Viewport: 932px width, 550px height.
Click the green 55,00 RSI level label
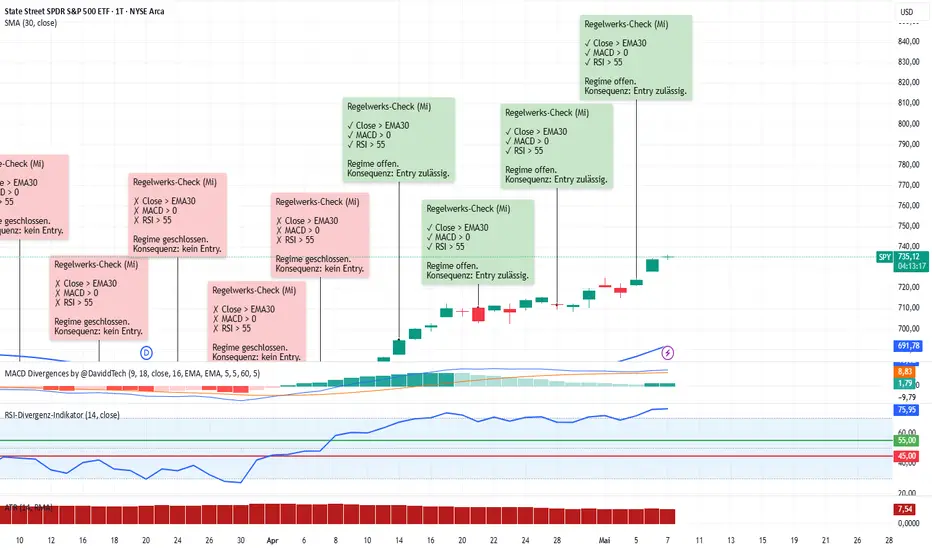(x=906, y=441)
